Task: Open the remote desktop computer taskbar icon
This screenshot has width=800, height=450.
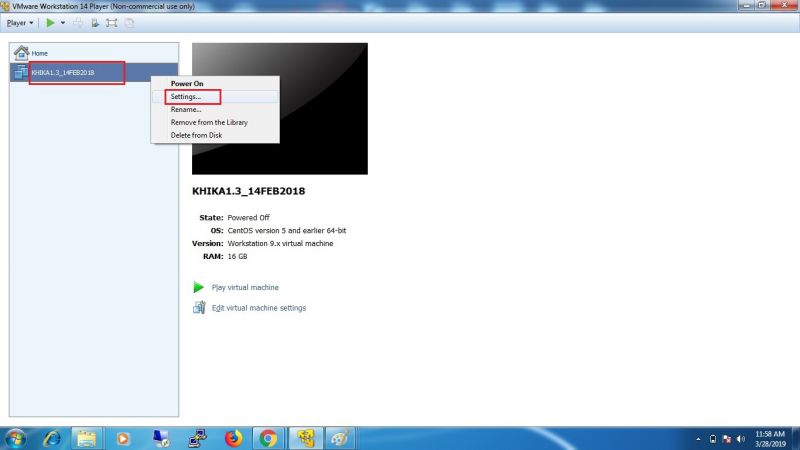Action: click(161, 438)
